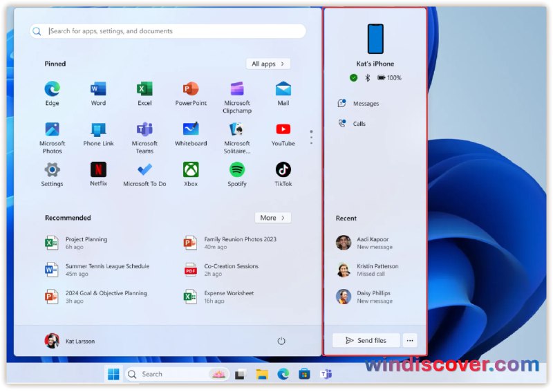Open Excel pinned app icon
553x392 pixels.
pyautogui.click(x=144, y=93)
